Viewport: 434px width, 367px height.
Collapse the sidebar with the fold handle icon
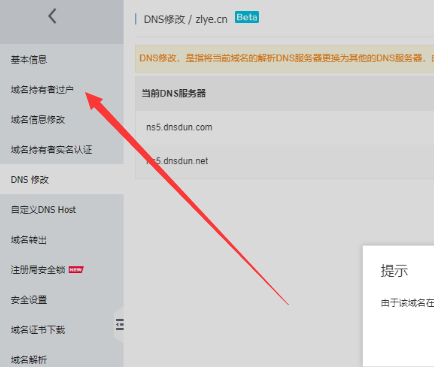point(120,324)
